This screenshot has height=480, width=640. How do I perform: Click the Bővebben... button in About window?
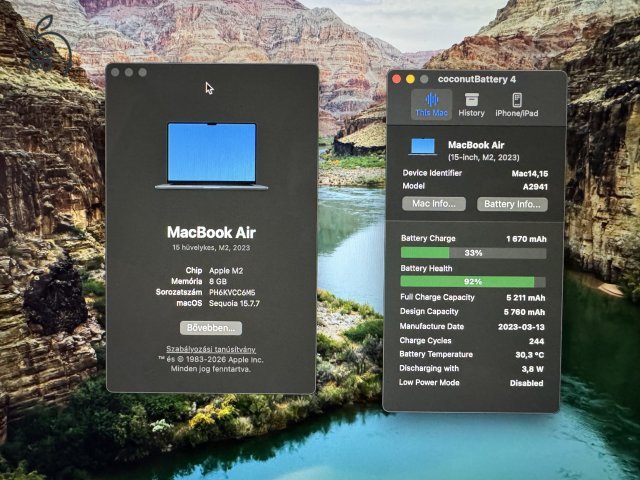(x=211, y=328)
